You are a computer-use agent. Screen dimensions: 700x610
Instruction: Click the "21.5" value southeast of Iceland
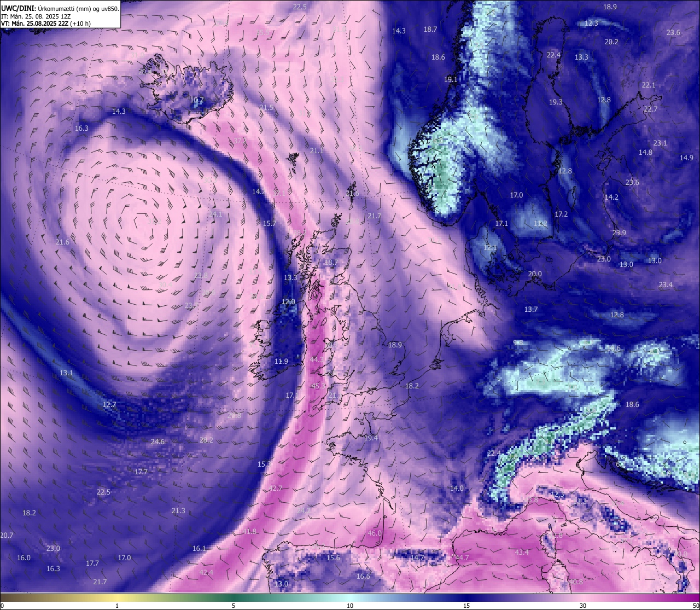click(267, 107)
